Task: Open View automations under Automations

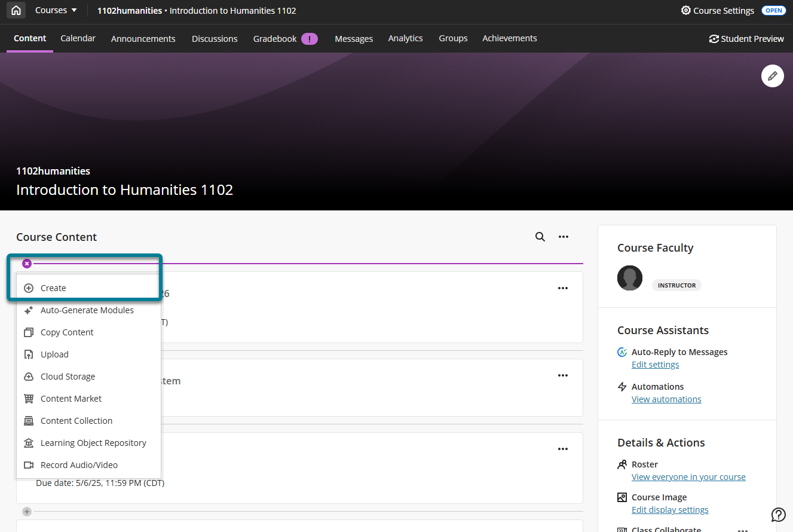Action: [x=666, y=399]
